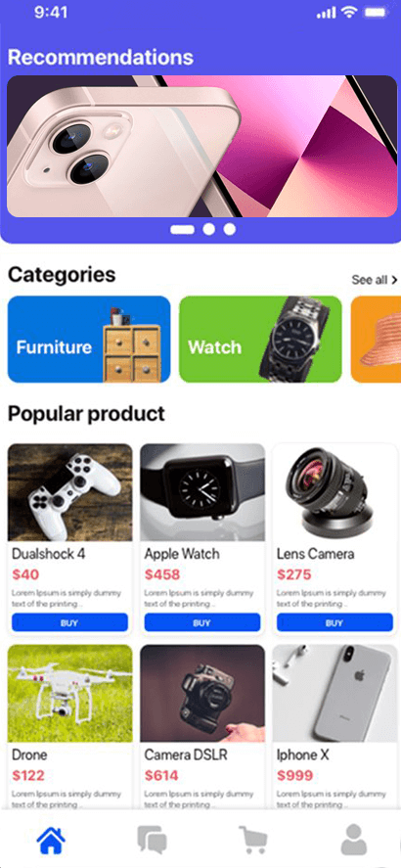Select the second carousel page dot
Viewport: 401px width, 868px height.
click(x=208, y=229)
